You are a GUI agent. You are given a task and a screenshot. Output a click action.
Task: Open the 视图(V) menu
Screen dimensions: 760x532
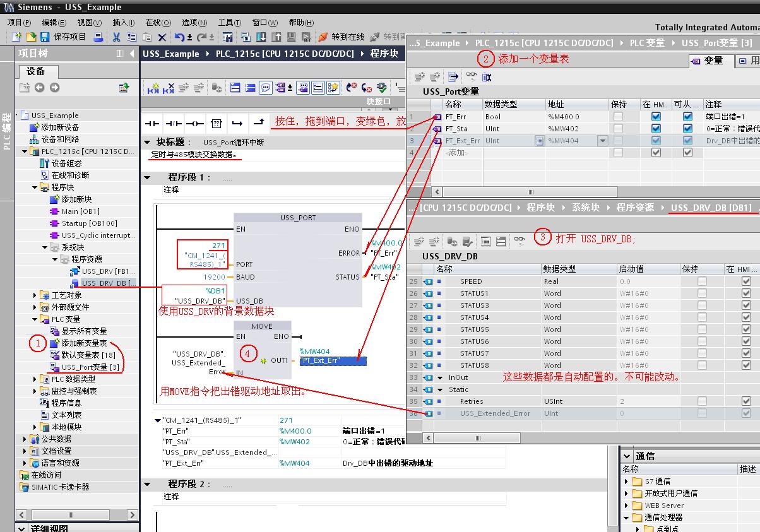pyautogui.click(x=89, y=22)
